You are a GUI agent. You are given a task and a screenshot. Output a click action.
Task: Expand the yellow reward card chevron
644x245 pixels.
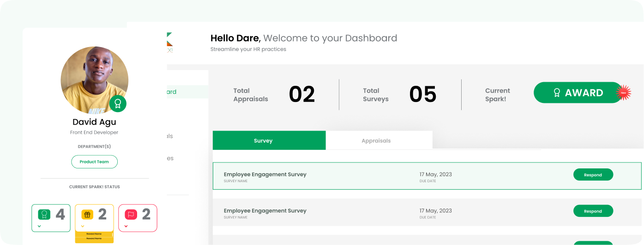point(83,226)
